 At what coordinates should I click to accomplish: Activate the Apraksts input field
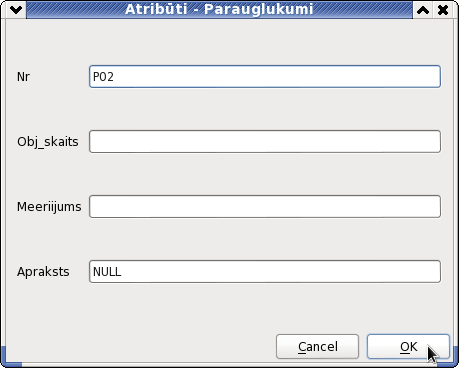pos(265,272)
